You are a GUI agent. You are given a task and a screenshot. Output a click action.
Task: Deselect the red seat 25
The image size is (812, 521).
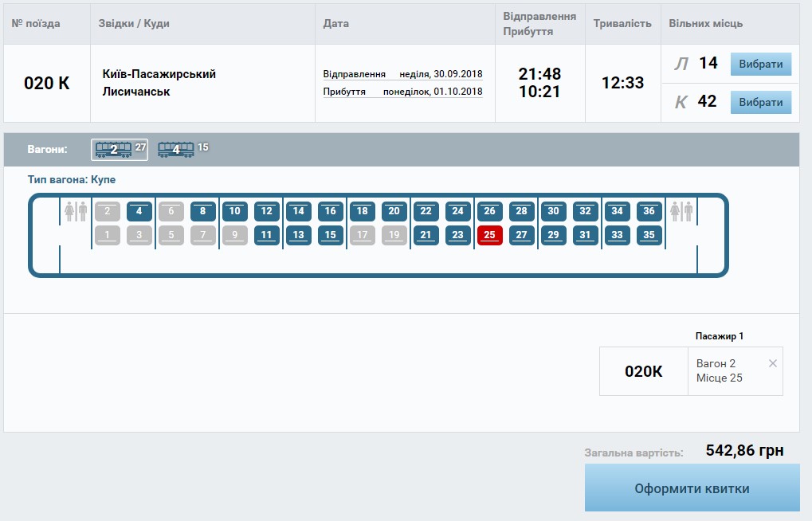[x=489, y=235]
